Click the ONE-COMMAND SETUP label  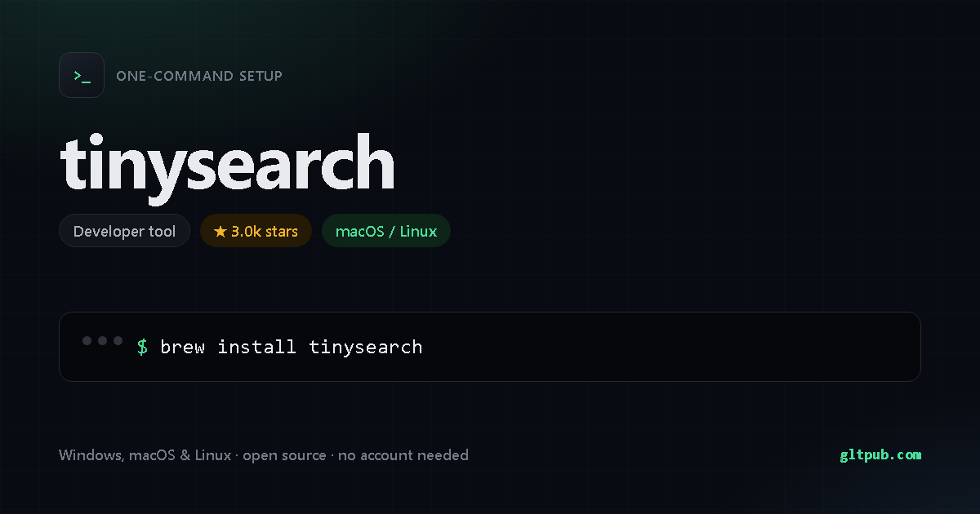point(199,76)
